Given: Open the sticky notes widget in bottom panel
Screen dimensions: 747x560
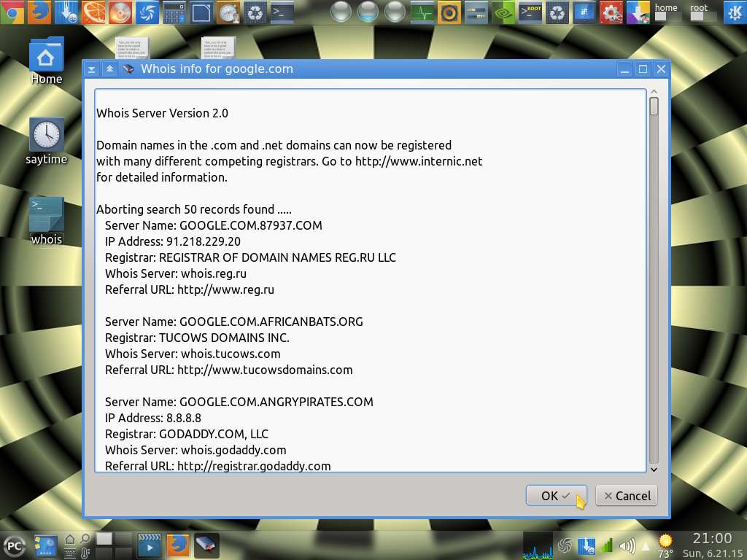Looking at the screenshot, I should point(45,545).
